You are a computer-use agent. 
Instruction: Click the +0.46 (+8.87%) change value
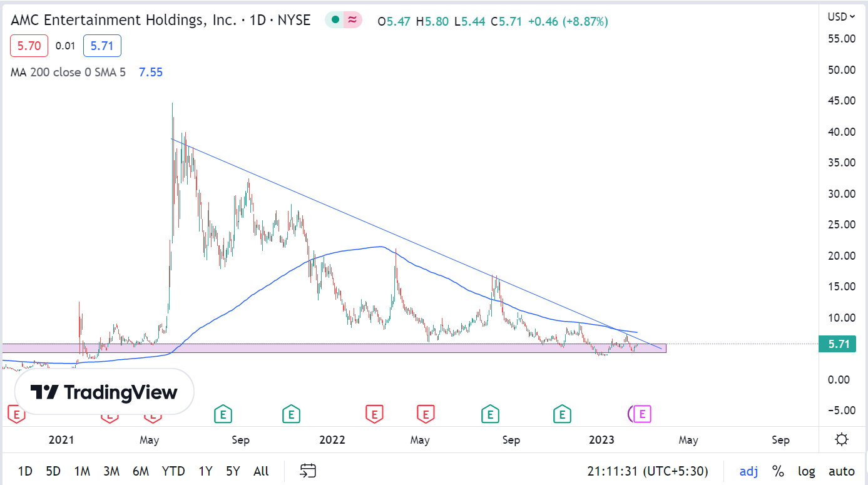click(568, 21)
